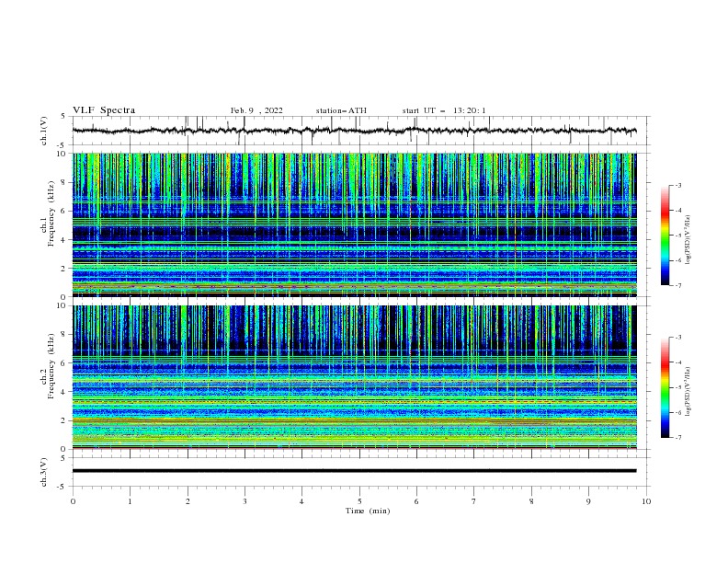Click the "VLF Spectra" plot title
This screenshot has width=728, height=563.
pyautogui.click(x=104, y=110)
